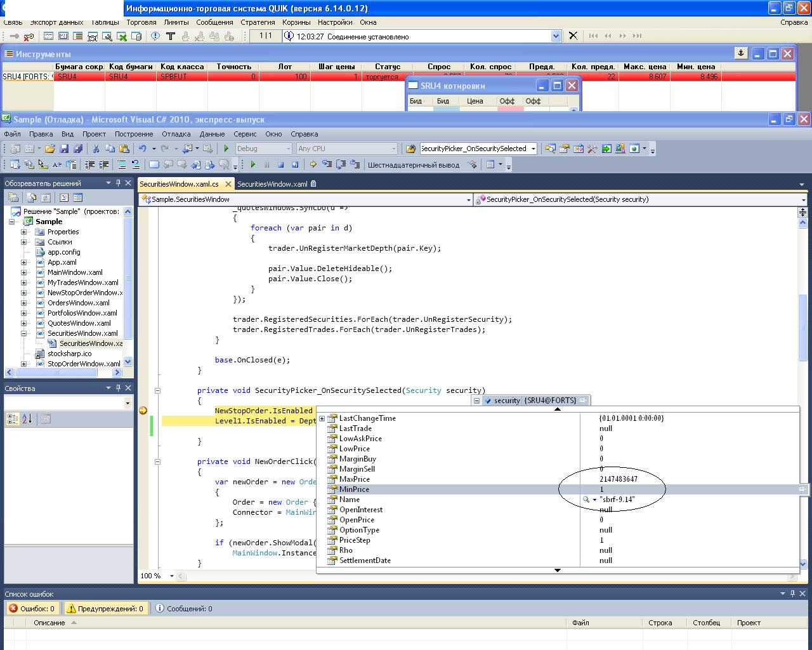Stop debugging with the blue square icon
Viewport: 812px width, 650px height.
(280, 164)
